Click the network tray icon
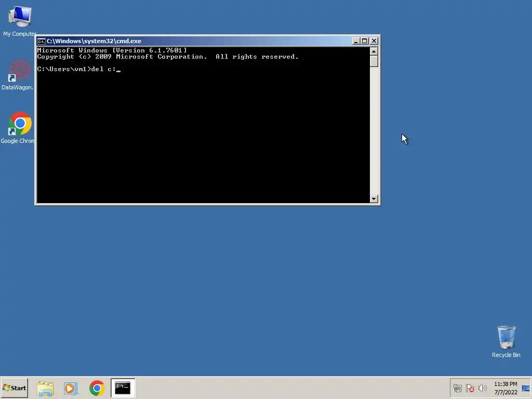Image resolution: width=532 pixels, height=399 pixels. click(x=457, y=388)
